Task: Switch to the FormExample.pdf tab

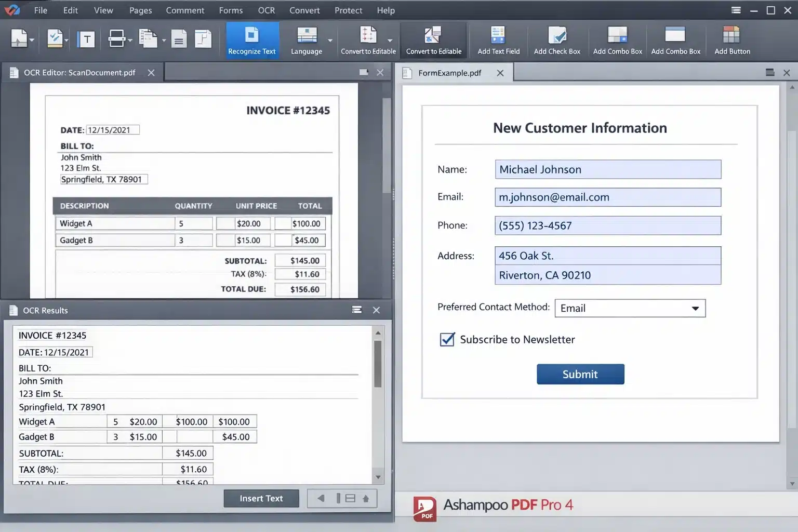Action: click(x=450, y=73)
